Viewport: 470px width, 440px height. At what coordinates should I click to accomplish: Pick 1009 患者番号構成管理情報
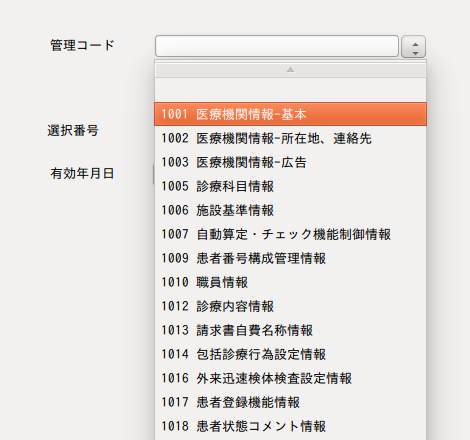click(x=290, y=258)
